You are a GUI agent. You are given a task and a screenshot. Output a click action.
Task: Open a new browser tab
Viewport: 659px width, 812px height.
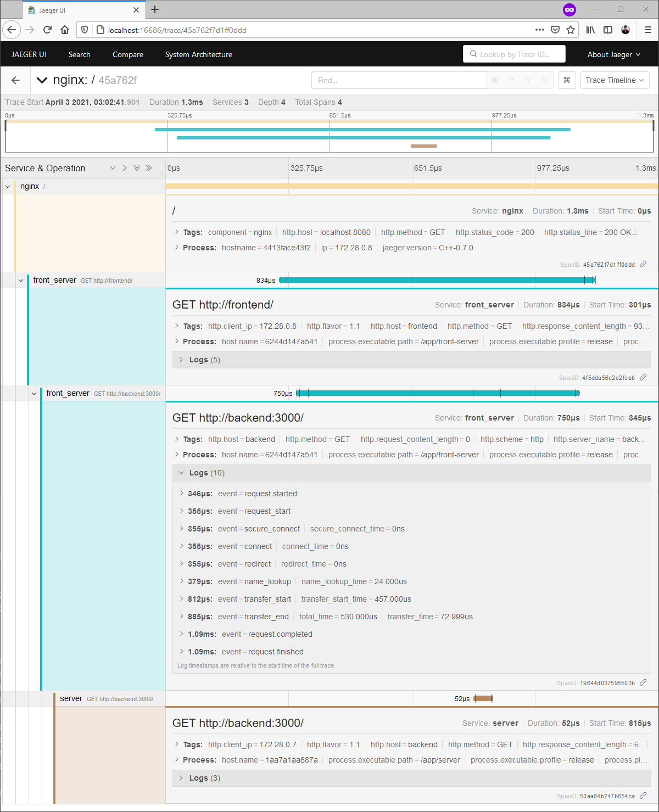click(155, 9)
